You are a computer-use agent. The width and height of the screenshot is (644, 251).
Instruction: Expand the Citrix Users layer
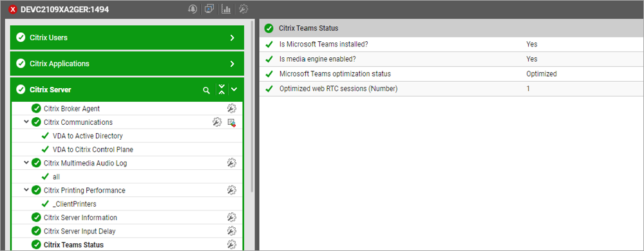(x=232, y=38)
